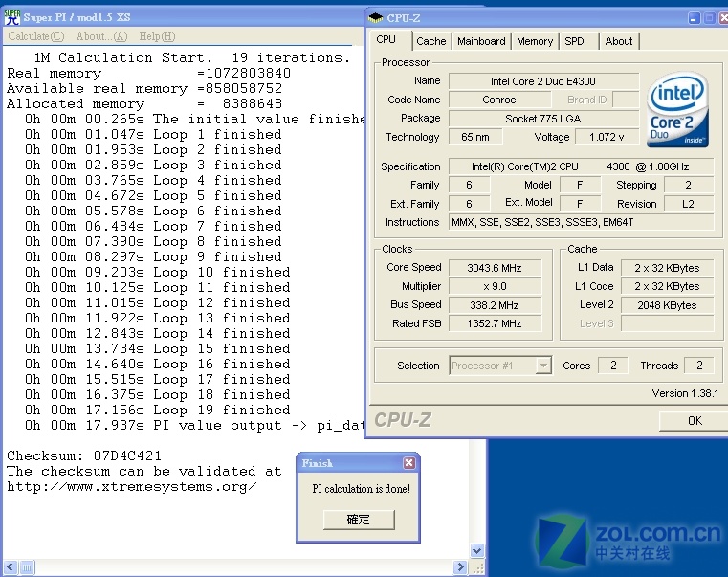728x577 pixels.
Task: Switch to the Cache tab
Action: click(430, 41)
